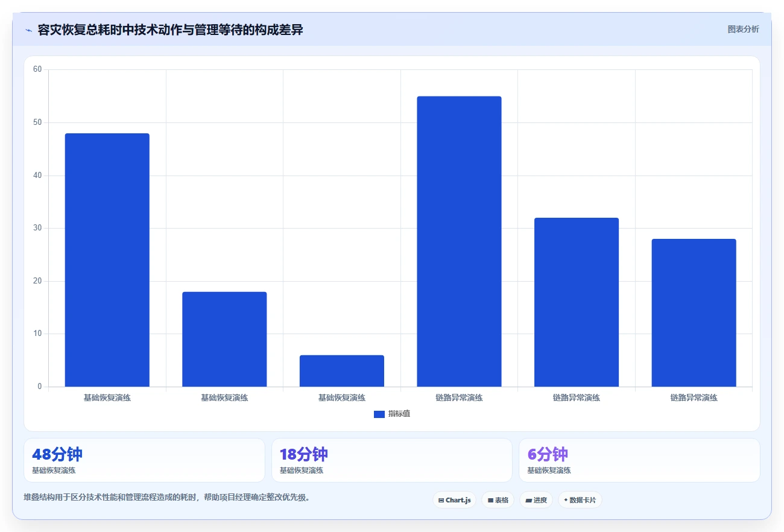Click the 指标值 legend label text
This screenshot has height=532, width=784.
[x=399, y=414]
